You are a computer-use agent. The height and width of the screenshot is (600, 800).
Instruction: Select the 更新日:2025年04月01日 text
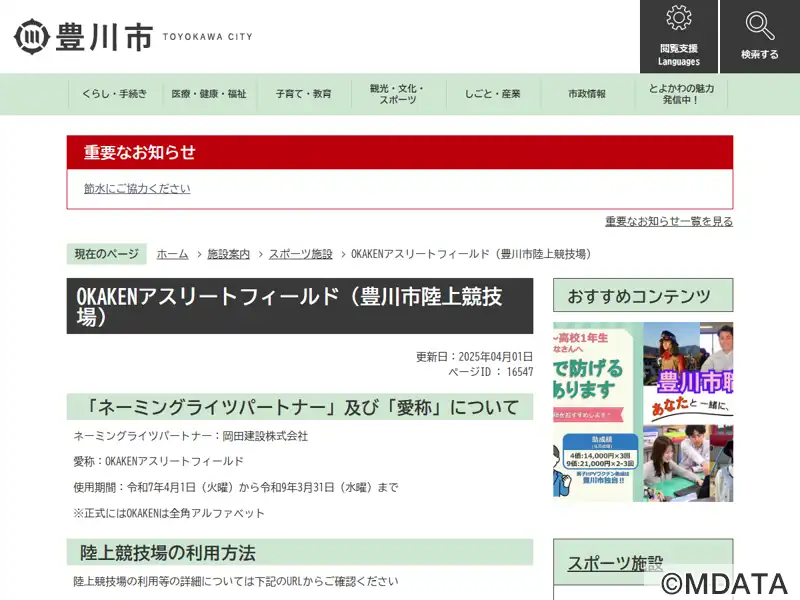click(474, 356)
